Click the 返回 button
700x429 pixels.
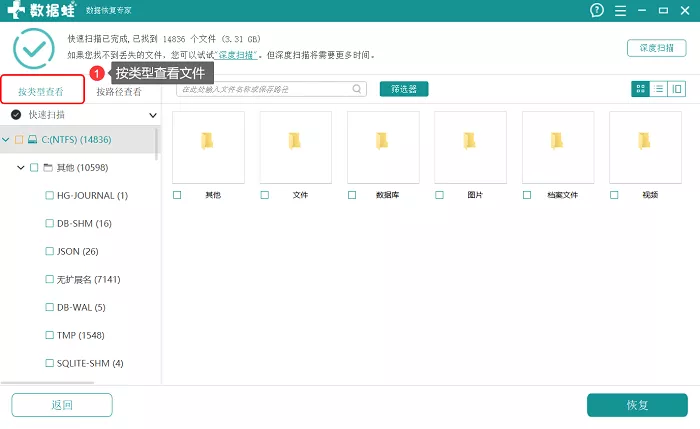pyautogui.click(x=62, y=405)
